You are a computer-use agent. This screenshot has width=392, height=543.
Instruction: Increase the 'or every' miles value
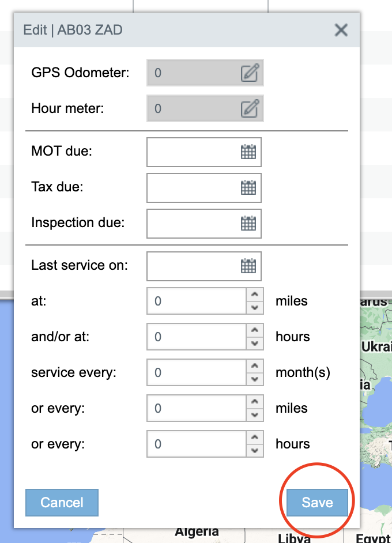pos(254,402)
